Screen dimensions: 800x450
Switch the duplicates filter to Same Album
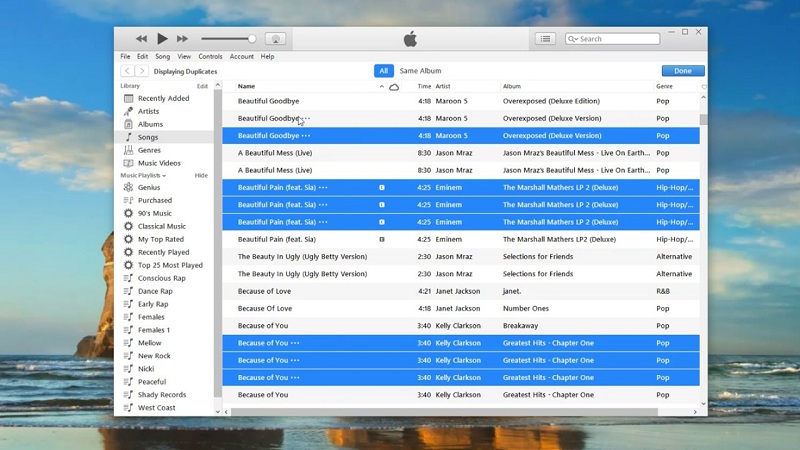click(420, 71)
